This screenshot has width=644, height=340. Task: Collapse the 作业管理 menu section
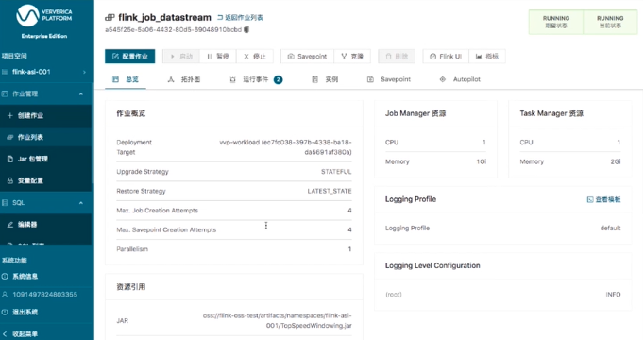tap(45, 94)
